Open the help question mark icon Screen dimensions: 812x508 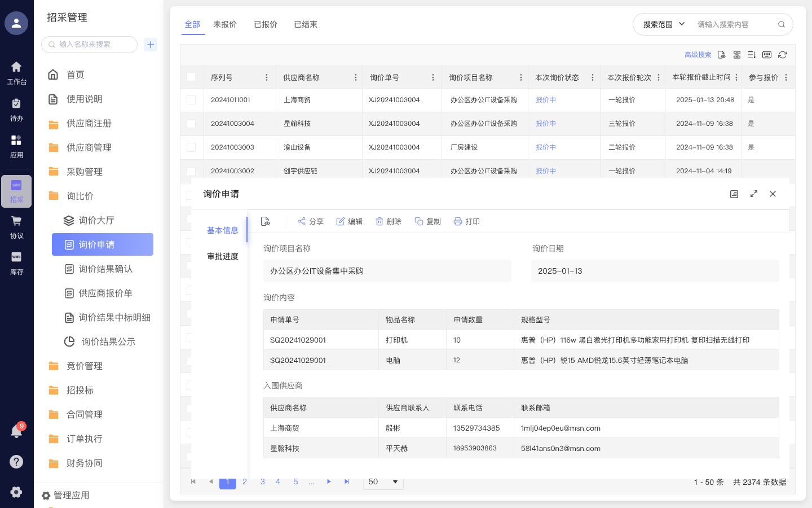pyautogui.click(x=16, y=462)
